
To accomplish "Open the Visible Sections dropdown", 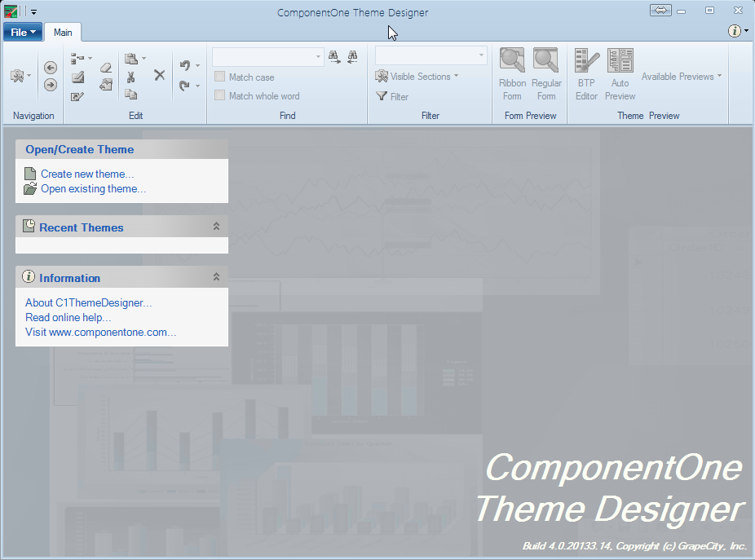I will tap(417, 76).
